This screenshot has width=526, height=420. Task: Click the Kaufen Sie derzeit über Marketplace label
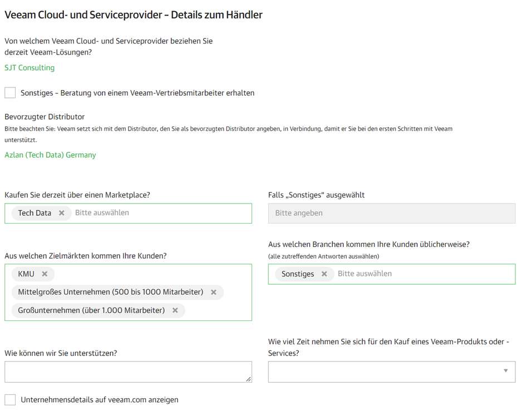77,195
